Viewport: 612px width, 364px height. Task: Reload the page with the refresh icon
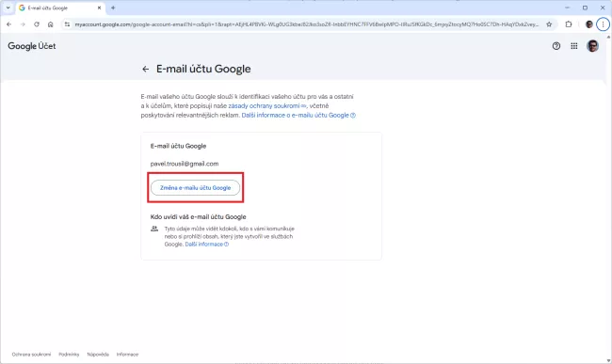coord(37,24)
